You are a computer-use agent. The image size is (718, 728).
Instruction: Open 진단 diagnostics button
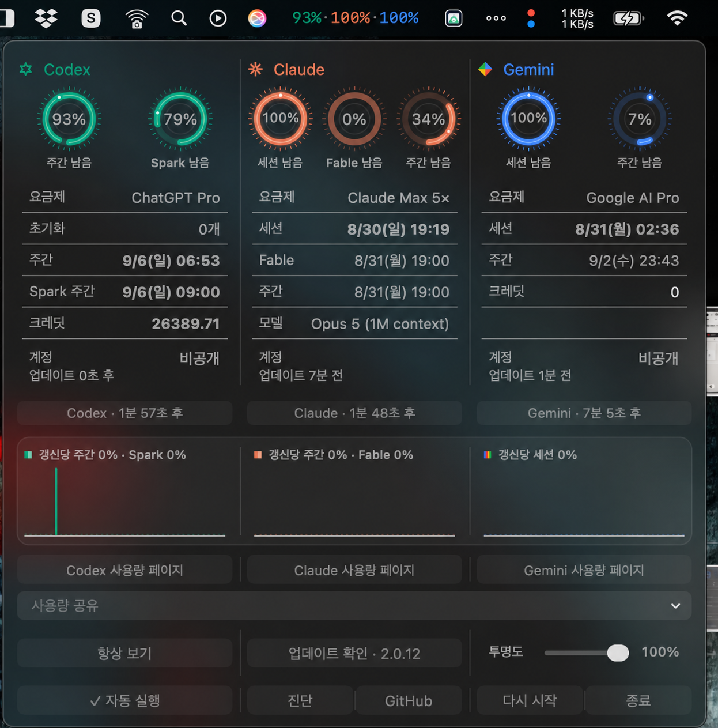(300, 700)
